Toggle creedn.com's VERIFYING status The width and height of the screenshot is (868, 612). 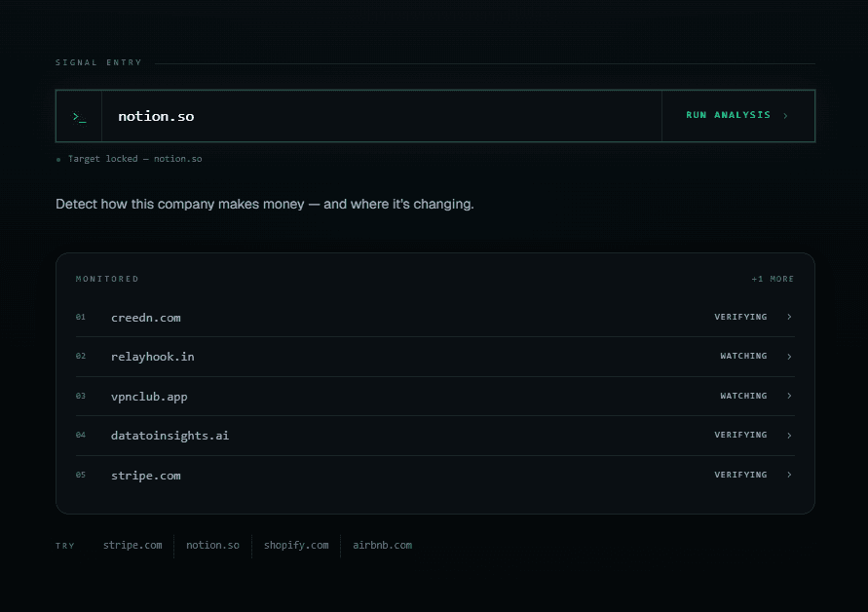[741, 316]
